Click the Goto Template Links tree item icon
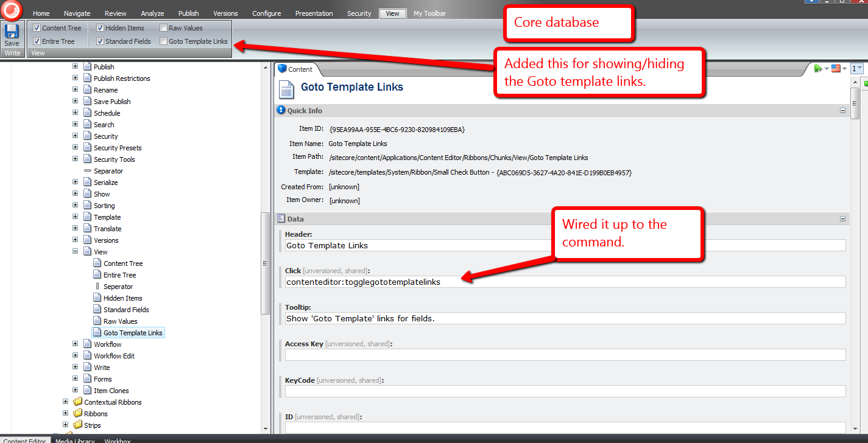Image resolution: width=868 pixels, height=443 pixels. (97, 333)
